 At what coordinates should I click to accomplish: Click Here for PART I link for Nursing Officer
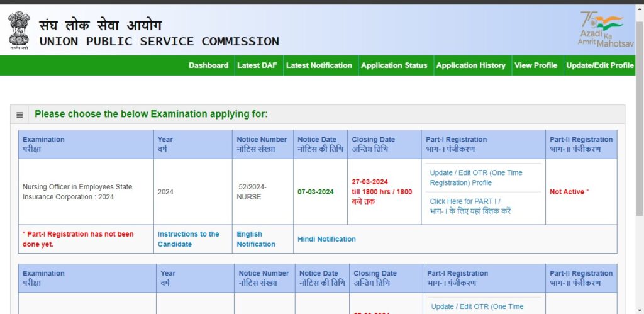tap(470, 206)
